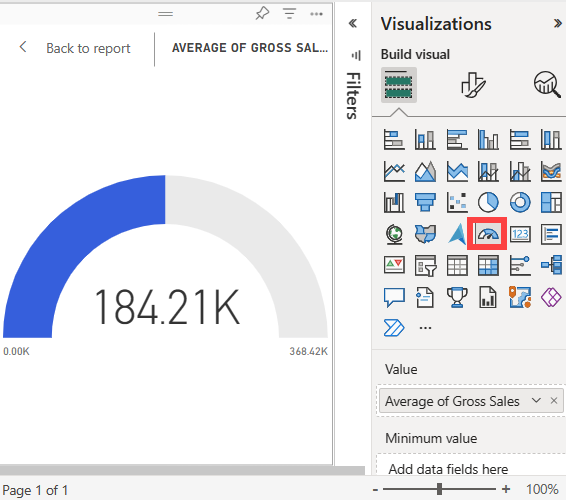Zoom in with the plus button
Screen dimensions: 566x500
506,489
